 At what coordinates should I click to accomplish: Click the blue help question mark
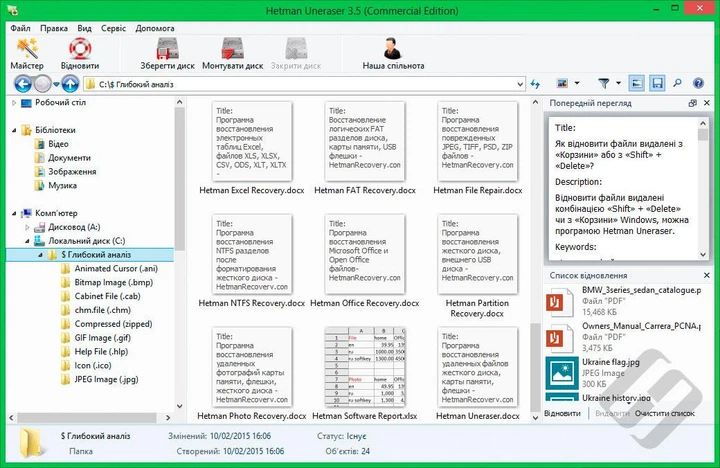[x=700, y=84]
